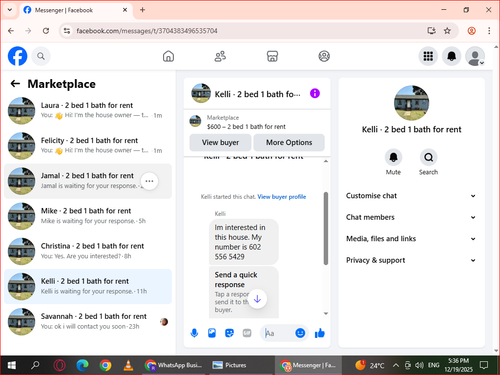Send a thumbs-up like
Image resolution: width=500 pixels, height=375 pixels.
pos(320,333)
